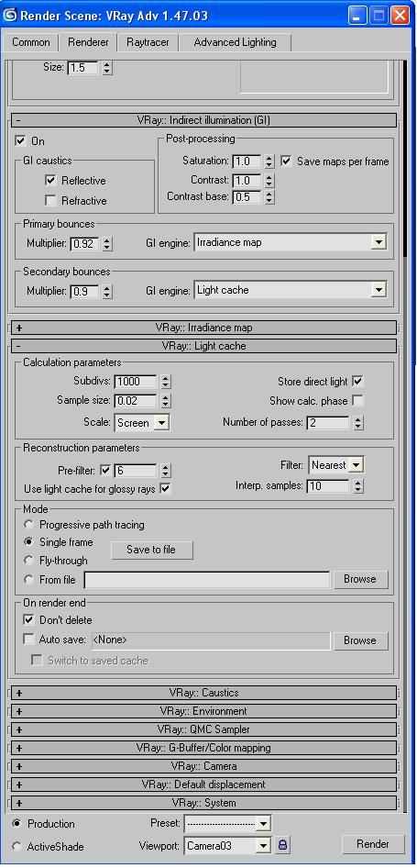Collapse VRay Light cache rollout
The image size is (417, 868).
click(203, 346)
